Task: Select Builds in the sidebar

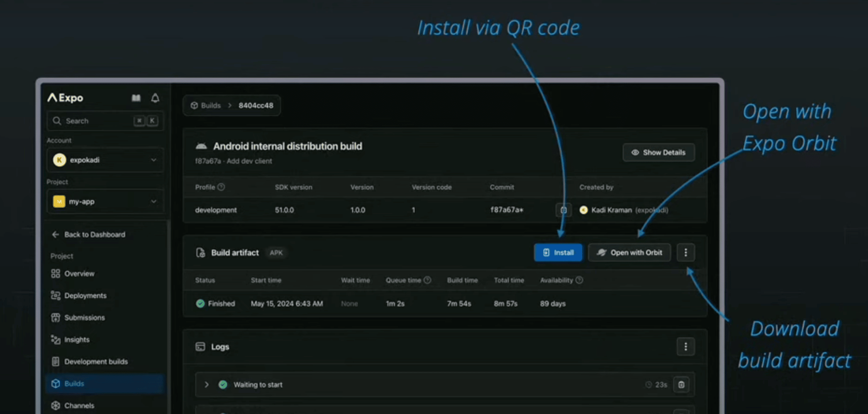Action: click(105, 384)
